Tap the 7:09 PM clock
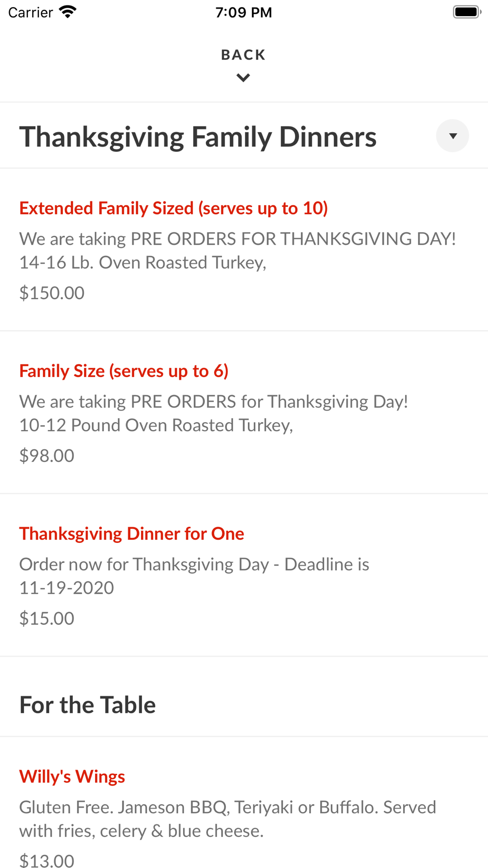The height and width of the screenshot is (868, 488). 244,12
